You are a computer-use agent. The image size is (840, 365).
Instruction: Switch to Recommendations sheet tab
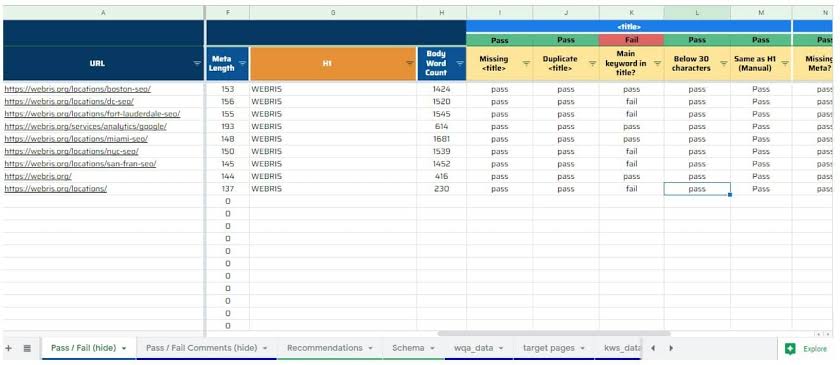[x=325, y=348]
